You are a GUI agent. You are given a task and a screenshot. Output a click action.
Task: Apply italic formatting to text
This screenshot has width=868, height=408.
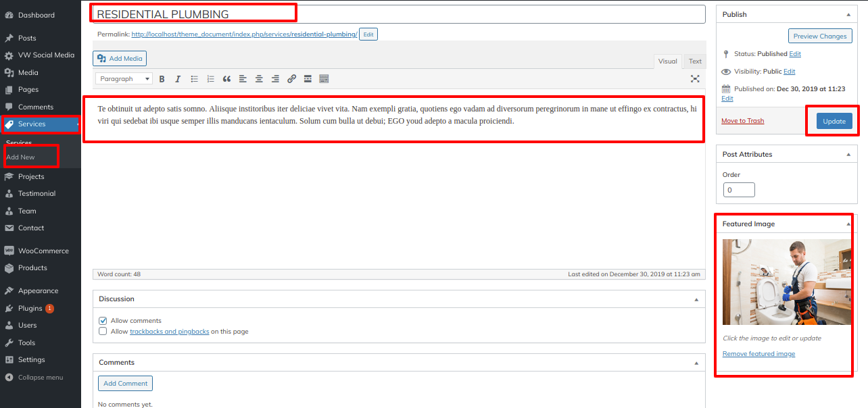pos(178,79)
